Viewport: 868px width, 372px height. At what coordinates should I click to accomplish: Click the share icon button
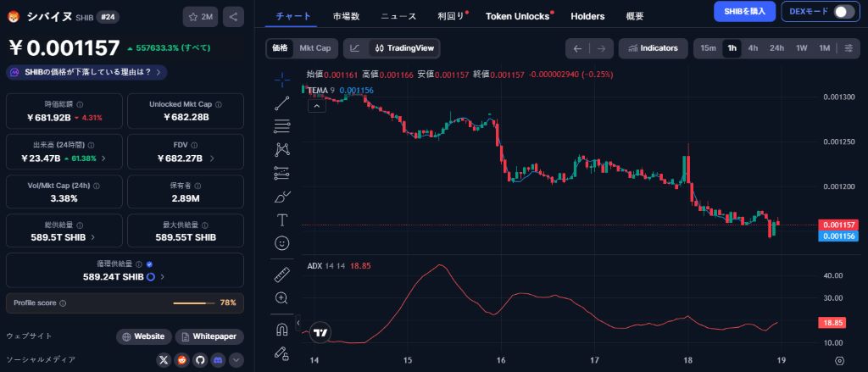[x=234, y=16]
